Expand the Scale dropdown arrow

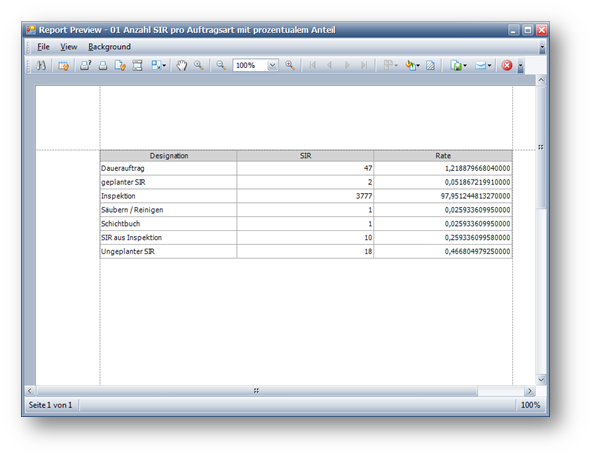click(164, 66)
